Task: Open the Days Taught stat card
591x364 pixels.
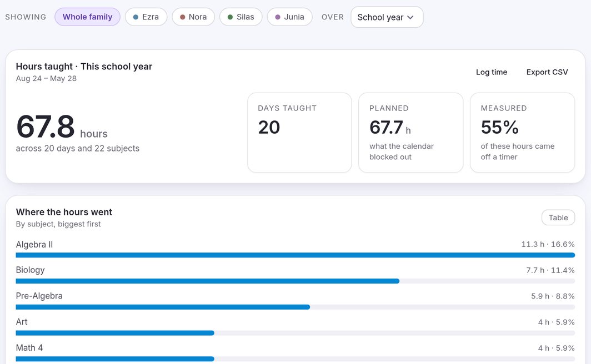Action: [299, 133]
